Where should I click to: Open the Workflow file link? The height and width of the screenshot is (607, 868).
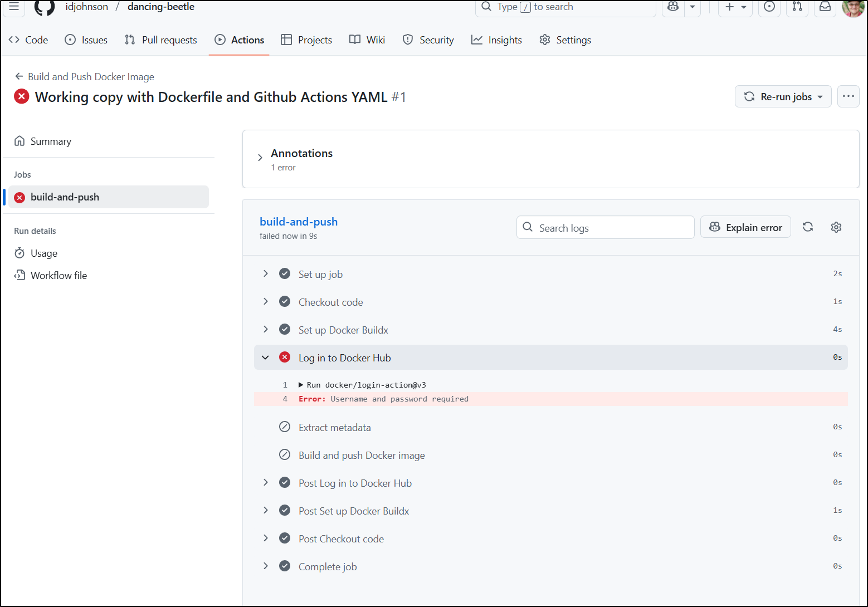point(58,276)
